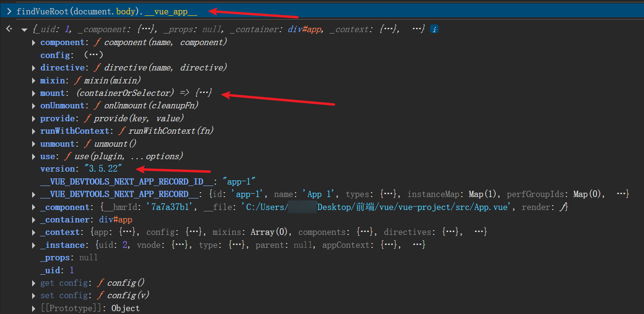Image resolution: width=644 pixels, height=314 pixels.
Task: Collapse the root object result
Action: tap(24, 30)
